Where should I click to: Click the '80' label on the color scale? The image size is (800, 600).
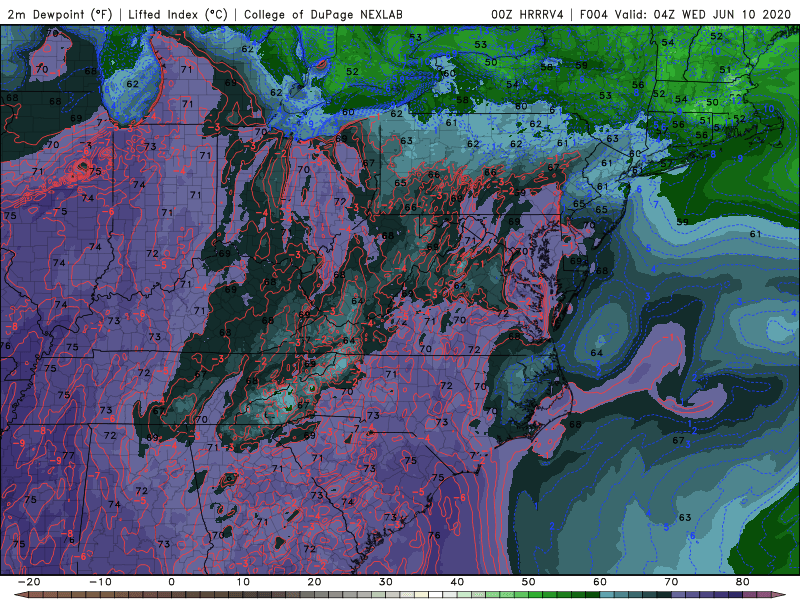coord(743,582)
